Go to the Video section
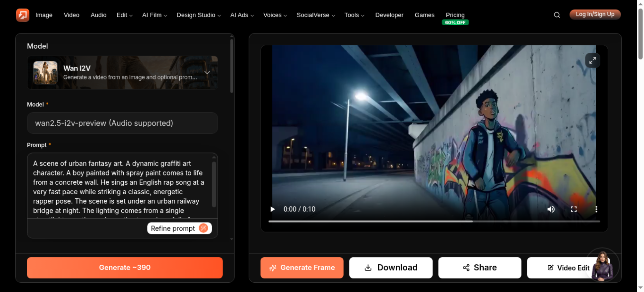The image size is (644, 292). click(71, 15)
